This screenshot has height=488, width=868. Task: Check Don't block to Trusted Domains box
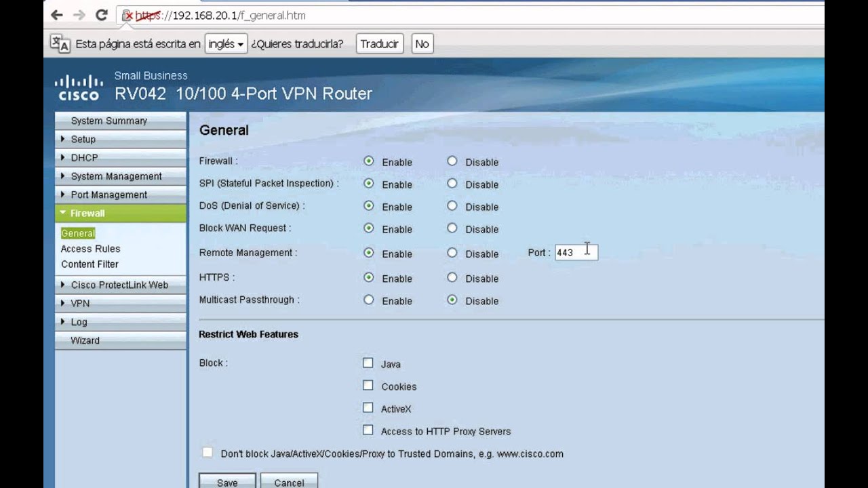tap(208, 453)
